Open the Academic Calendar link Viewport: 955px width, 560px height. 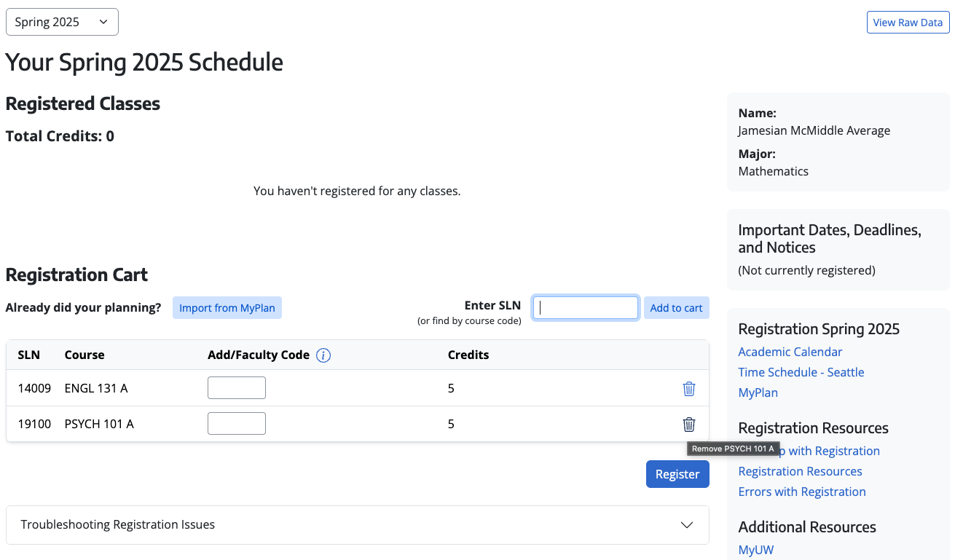click(790, 352)
